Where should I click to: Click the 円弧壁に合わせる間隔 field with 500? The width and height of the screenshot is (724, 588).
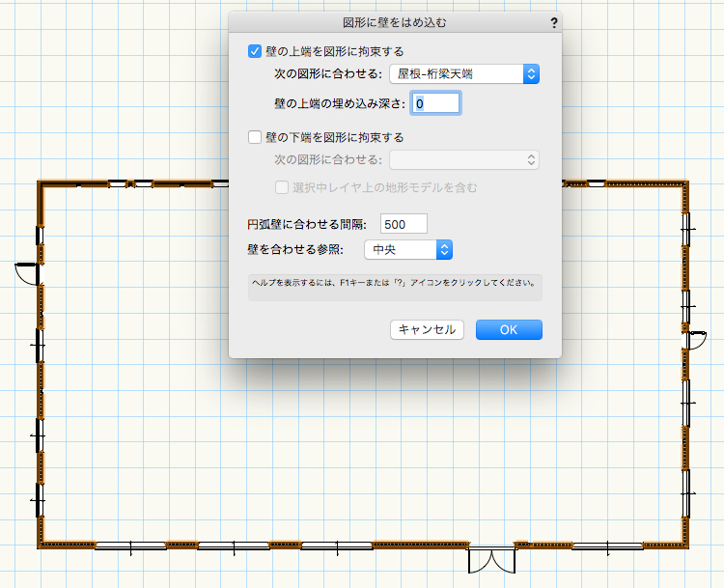coord(404,224)
